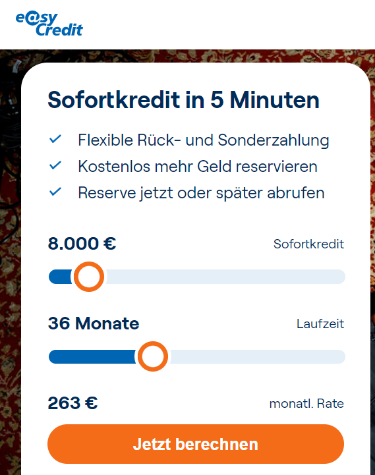375x475 pixels.
Task: Click the unfilled right part of the loan amount track
Action: (225, 277)
